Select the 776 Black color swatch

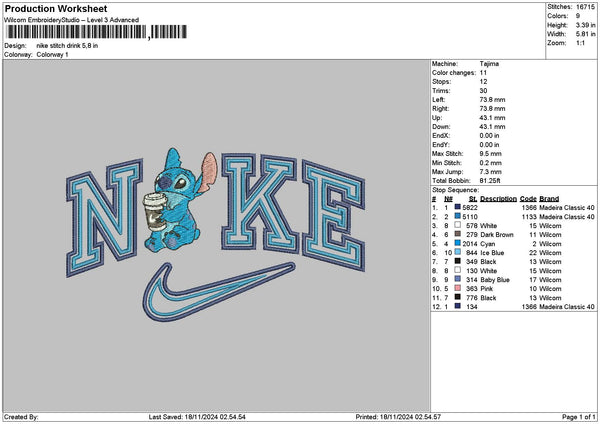click(457, 297)
